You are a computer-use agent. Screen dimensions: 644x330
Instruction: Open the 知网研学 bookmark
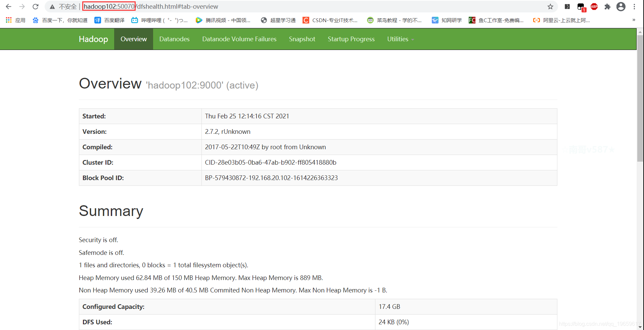tap(447, 20)
